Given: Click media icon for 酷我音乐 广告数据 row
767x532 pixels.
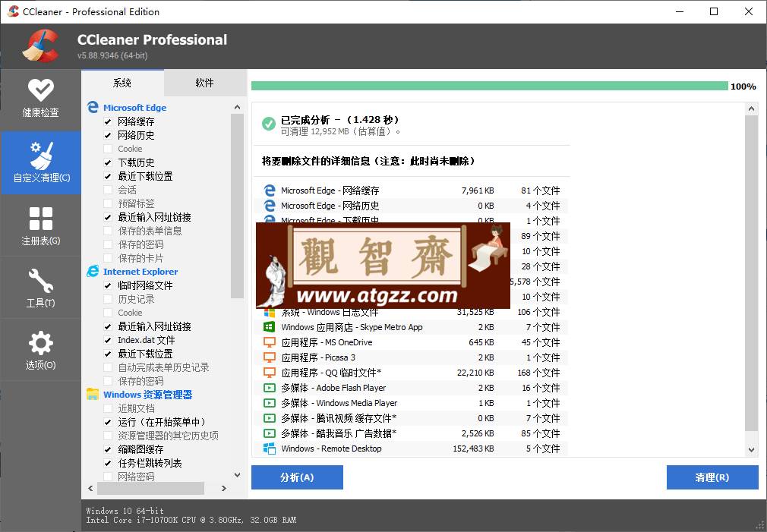Looking at the screenshot, I should click(x=269, y=433).
